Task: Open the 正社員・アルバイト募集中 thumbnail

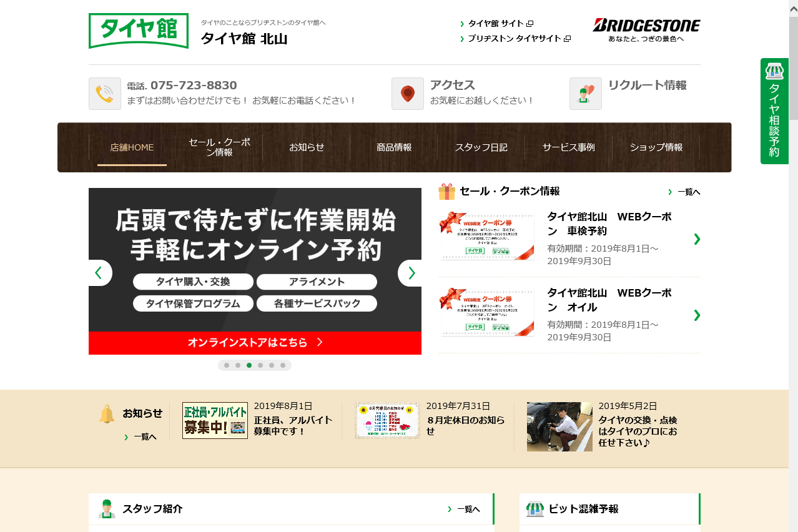Action: [215, 420]
